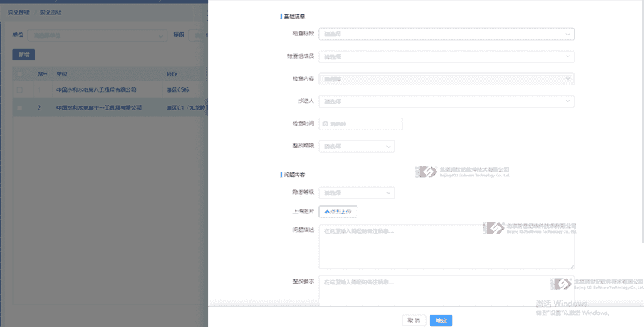
Task: Toggle the select-all checkbox in table header
Action: coord(19,74)
